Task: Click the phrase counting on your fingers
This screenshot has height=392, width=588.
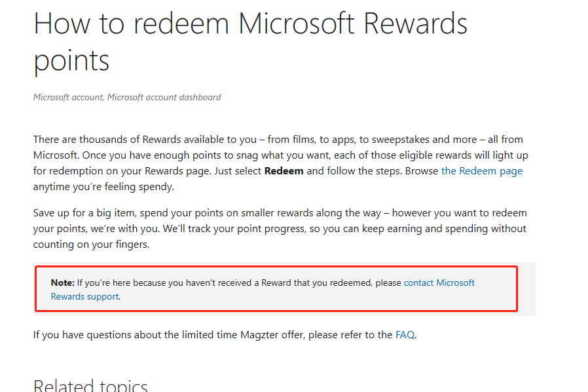Action: click(91, 245)
